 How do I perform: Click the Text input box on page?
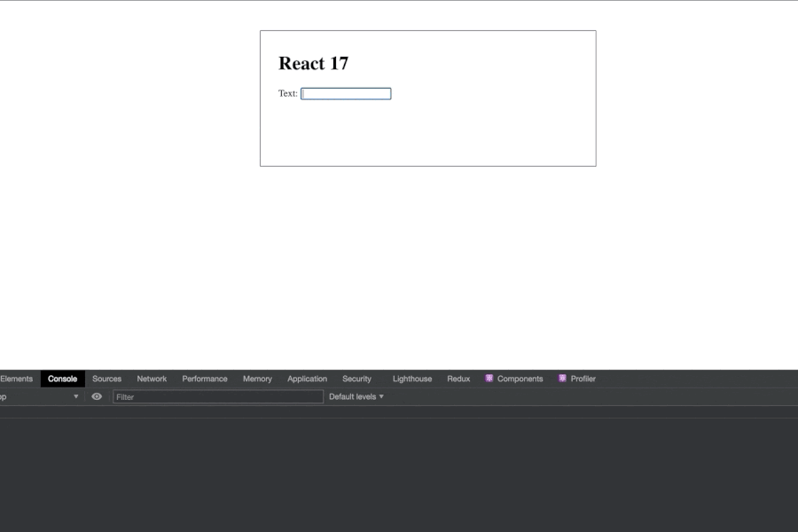coord(346,94)
